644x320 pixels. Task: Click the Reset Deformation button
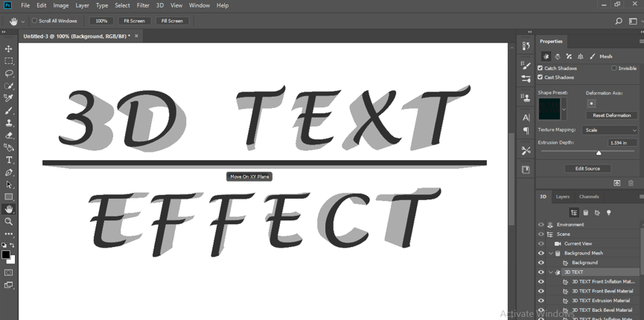click(611, 115)
